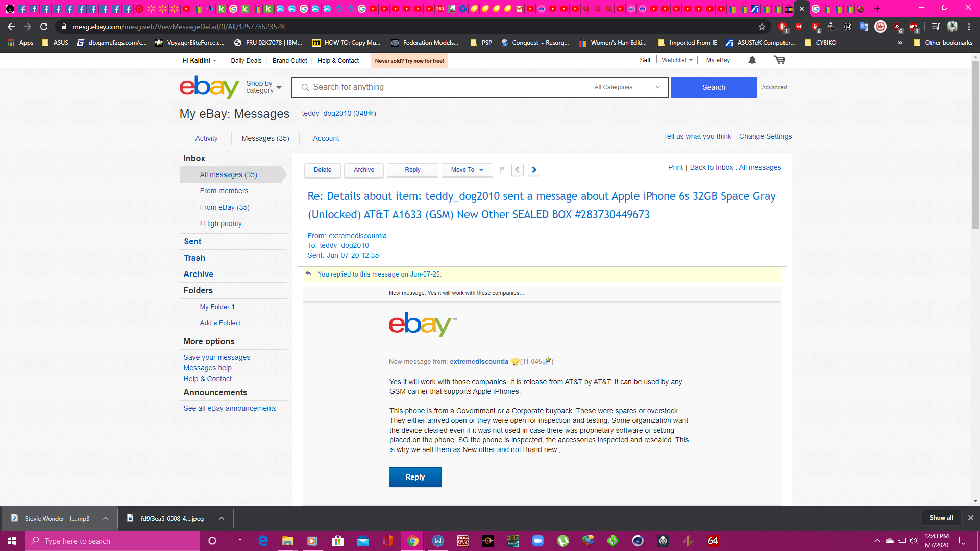This screenshot has height=551, width=980.
Task: Open the eBay shopping cart
Action: (x=779, y=60)
